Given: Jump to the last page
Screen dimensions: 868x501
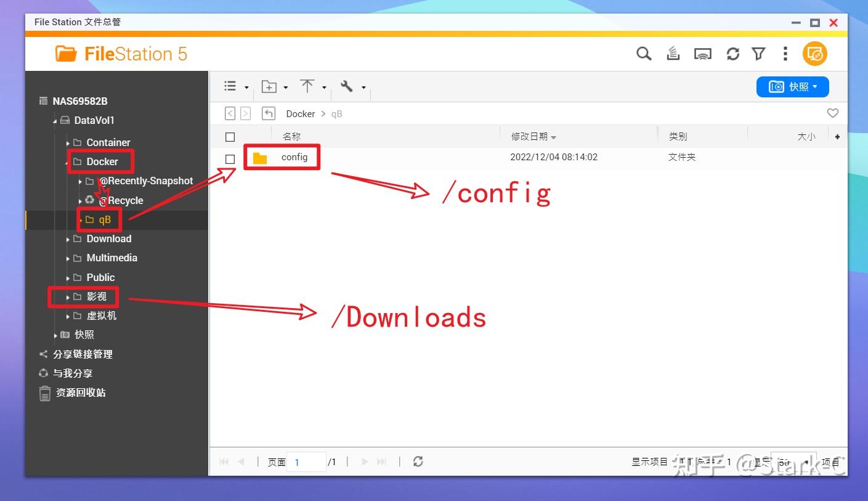Looking at the screenshot, I should click(x=382, y=462).
